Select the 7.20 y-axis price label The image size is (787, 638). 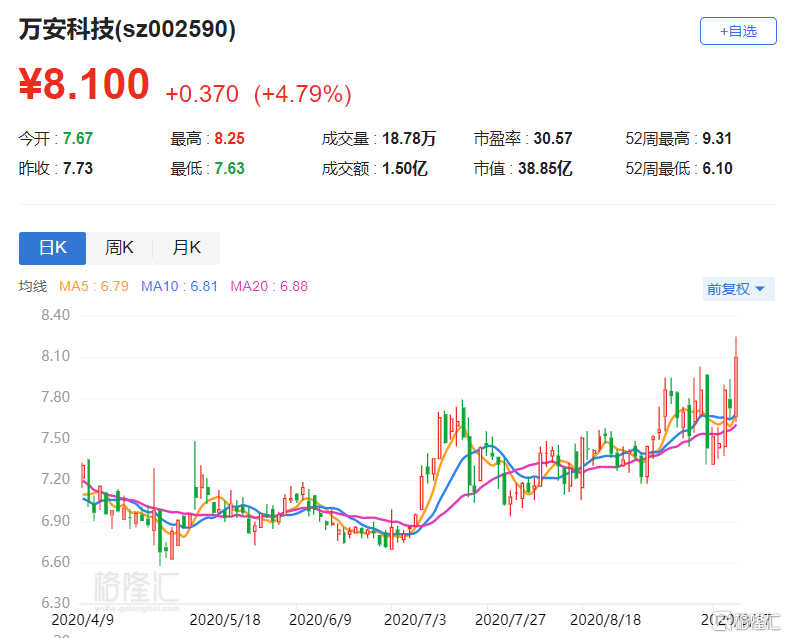tap(55, 479)
